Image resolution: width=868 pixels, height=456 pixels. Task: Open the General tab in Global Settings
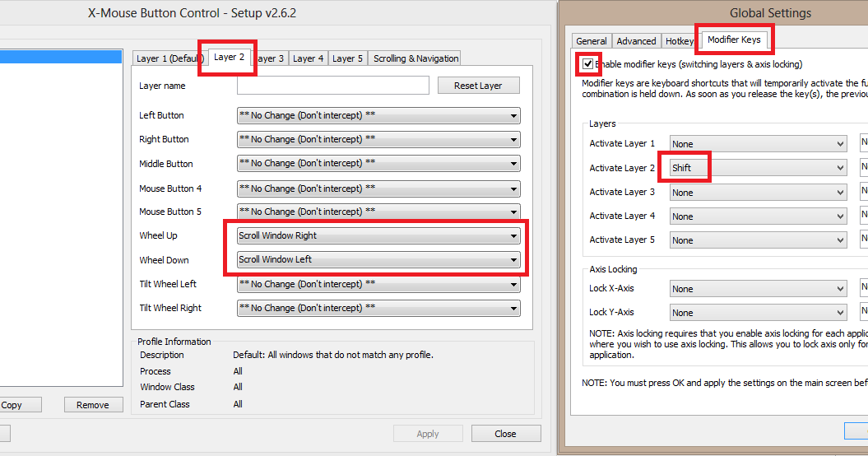click(592, 41)
